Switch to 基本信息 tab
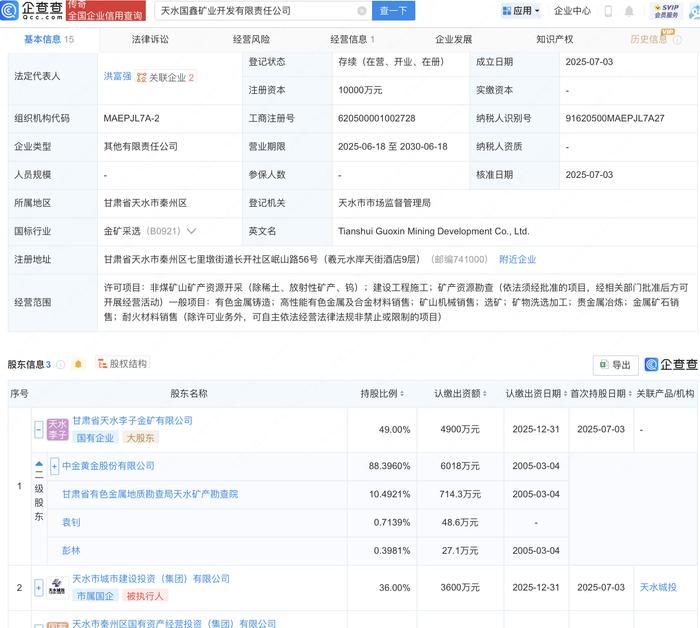Screen dimensions: 700x628 coord(49,40)
